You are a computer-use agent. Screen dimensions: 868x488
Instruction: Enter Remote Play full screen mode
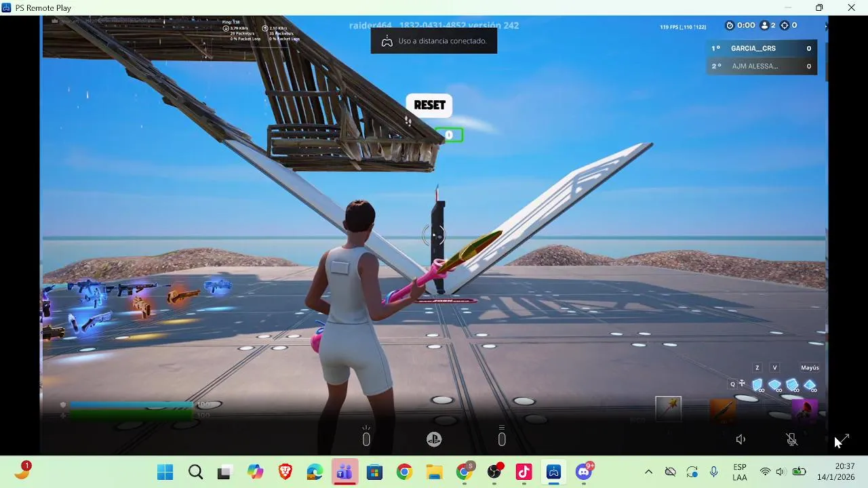point(842,439)
